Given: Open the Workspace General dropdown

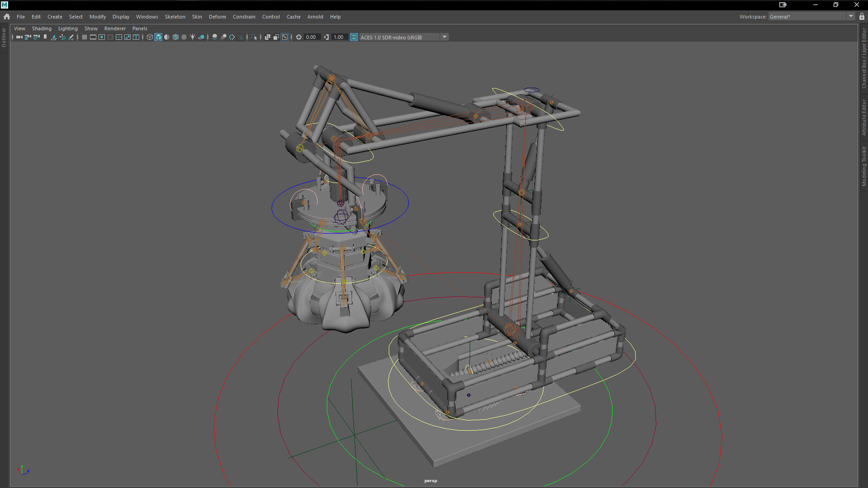Looking at the screenshot, I should (x=812, y=17).
